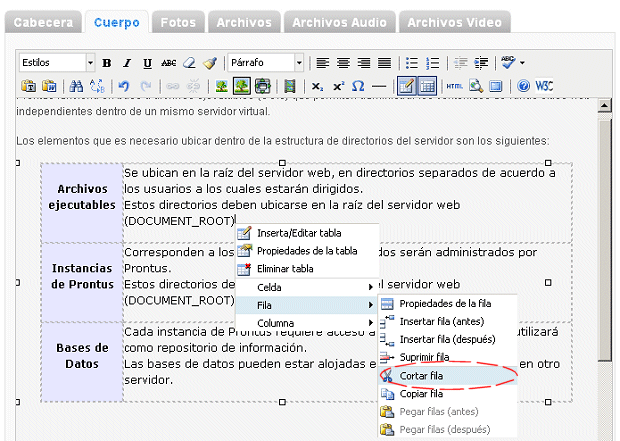Remove the link
Image resolution: width=620 pixels, height=441 pixels.
pyautogui.click(x=193, y=86)
